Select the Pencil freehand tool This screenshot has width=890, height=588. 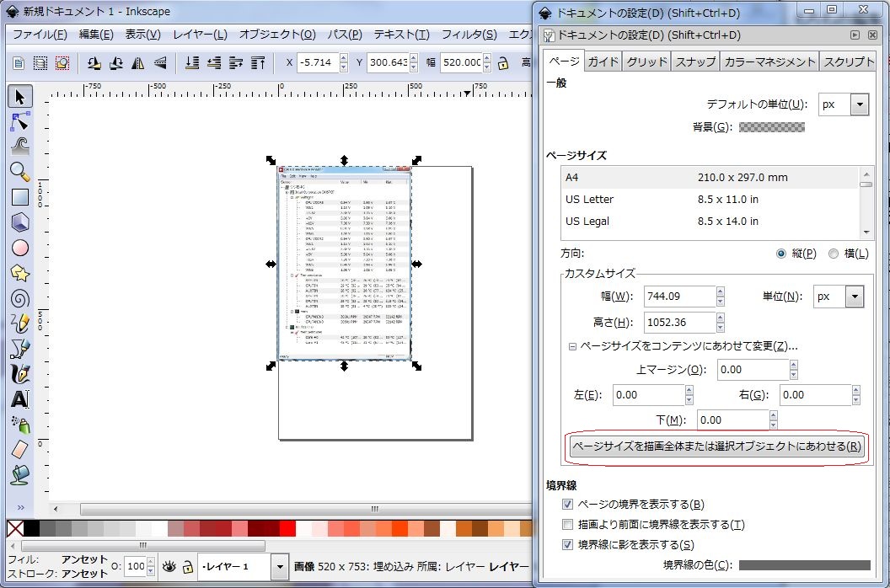tap(20, 323)
